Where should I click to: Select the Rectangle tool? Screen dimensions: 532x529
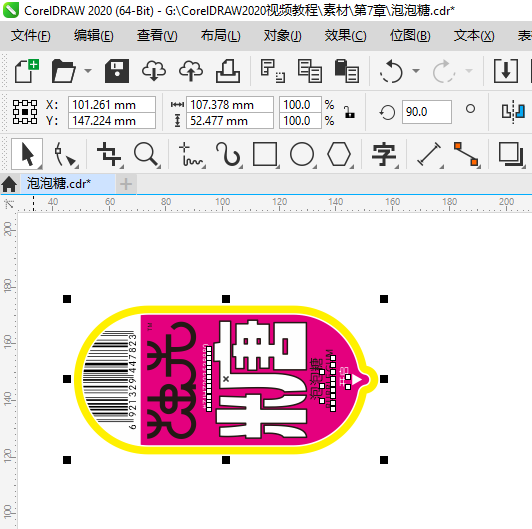click(x=265, y=154)
